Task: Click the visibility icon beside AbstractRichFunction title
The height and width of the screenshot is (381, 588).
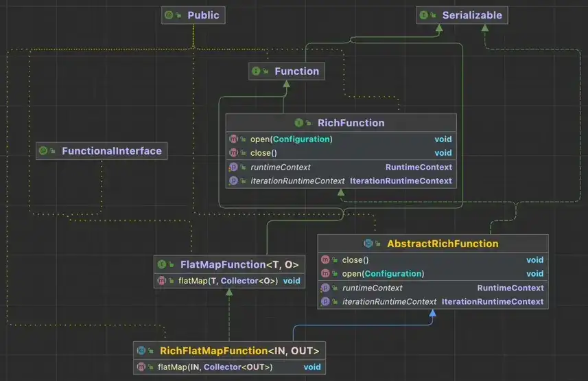Action: pos(377,244)
